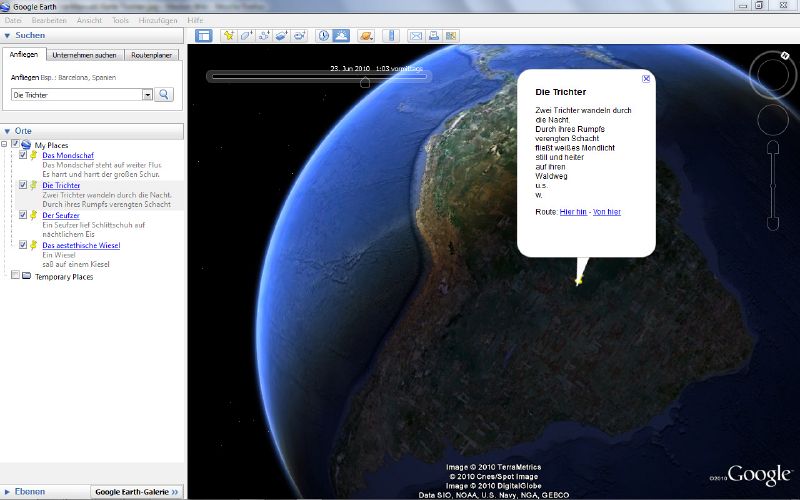Image resolution: width=800 pixels, height=500 pixels.
Task: Open the Hinzufügen menu
Action: (158, 20)
